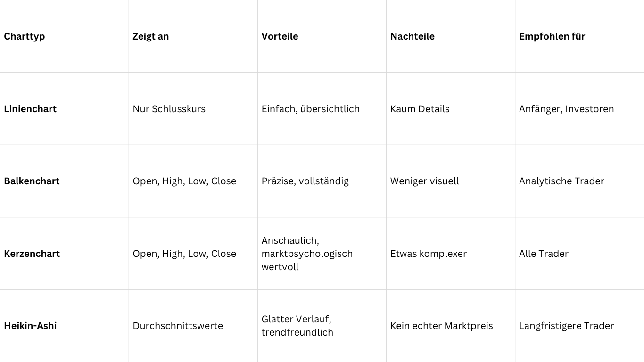Select the Linienchart row label
This screenshot has width=644, height=362.
point(30,109)
